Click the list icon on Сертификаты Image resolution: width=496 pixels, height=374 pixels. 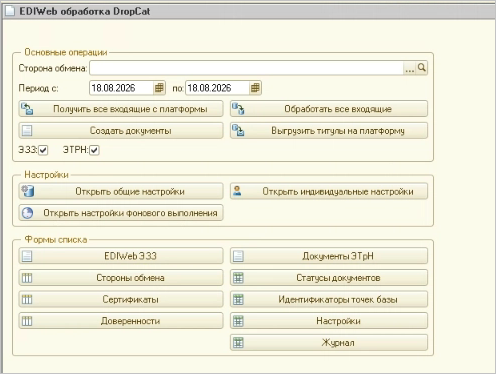(27, 299)
